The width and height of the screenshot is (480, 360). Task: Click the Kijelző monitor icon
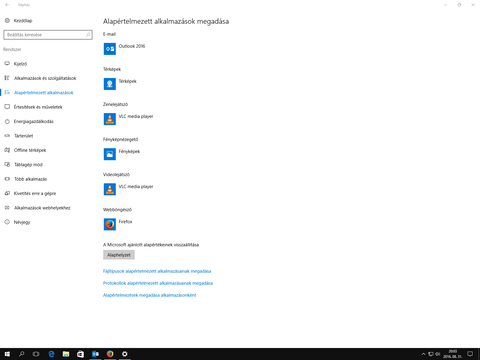[x=7, y=63]
